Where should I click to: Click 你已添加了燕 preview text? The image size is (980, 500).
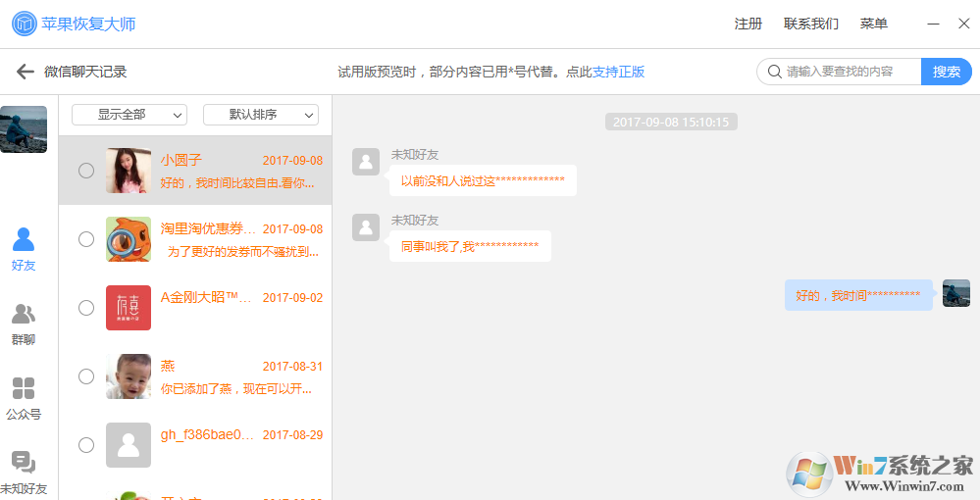236,389
